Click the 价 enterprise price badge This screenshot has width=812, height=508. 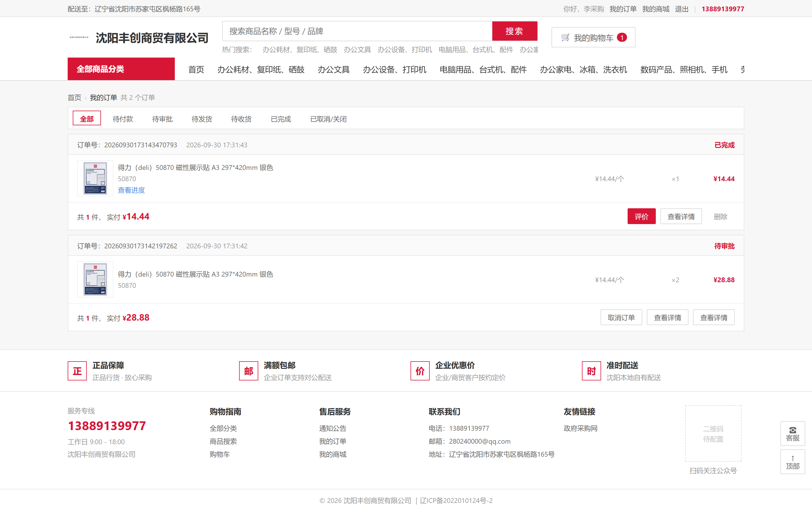pos(420,371)
